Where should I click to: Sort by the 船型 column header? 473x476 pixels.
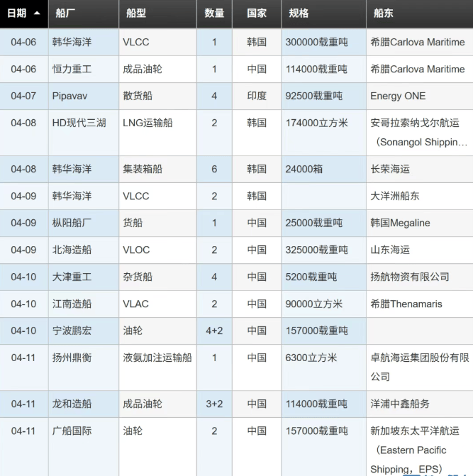tap(136, 13)
